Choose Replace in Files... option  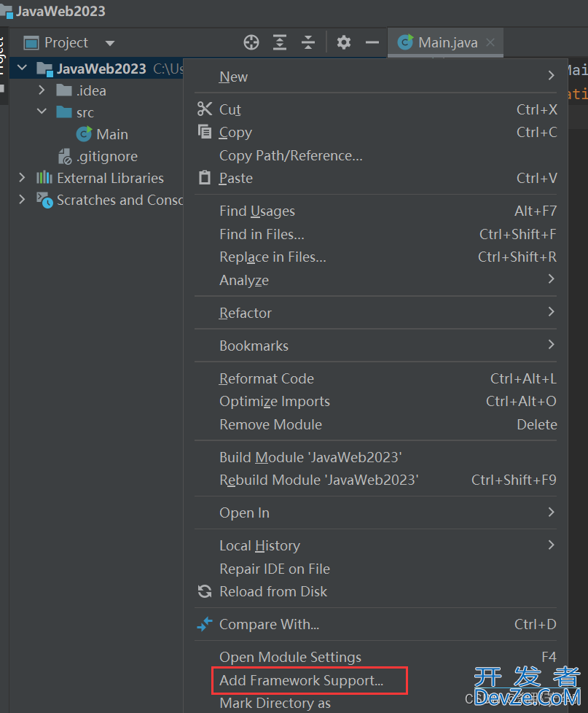tap(375, 257)
